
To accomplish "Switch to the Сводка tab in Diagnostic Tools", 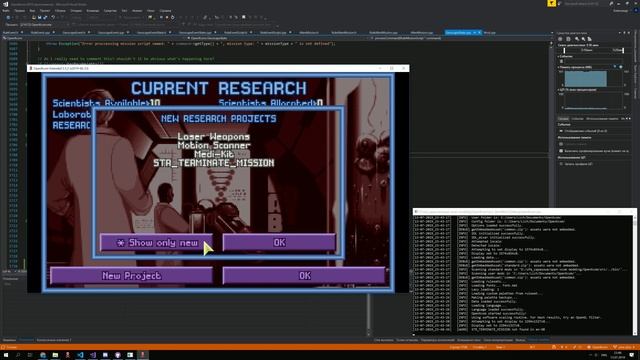I will (563, 118).
